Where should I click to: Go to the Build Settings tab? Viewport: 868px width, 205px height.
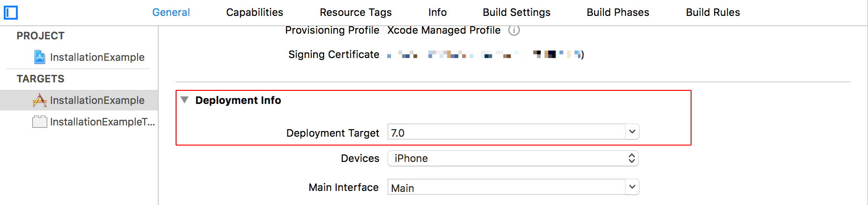tap(516, 12)
